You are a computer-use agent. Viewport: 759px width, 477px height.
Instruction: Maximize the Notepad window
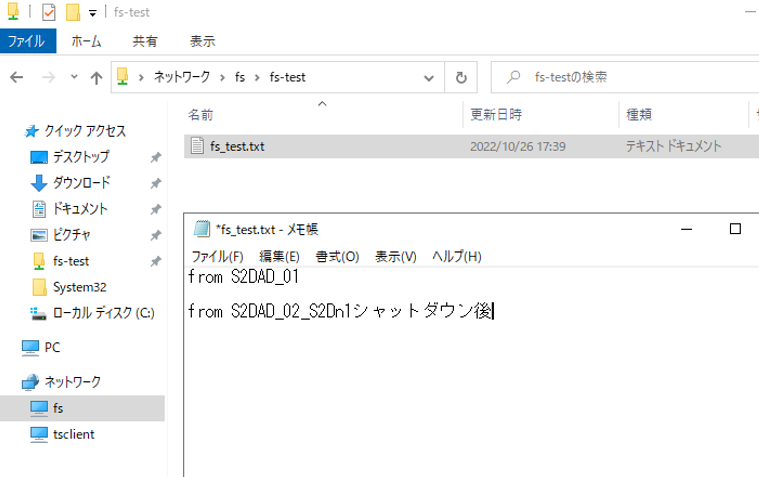point(735,229)
